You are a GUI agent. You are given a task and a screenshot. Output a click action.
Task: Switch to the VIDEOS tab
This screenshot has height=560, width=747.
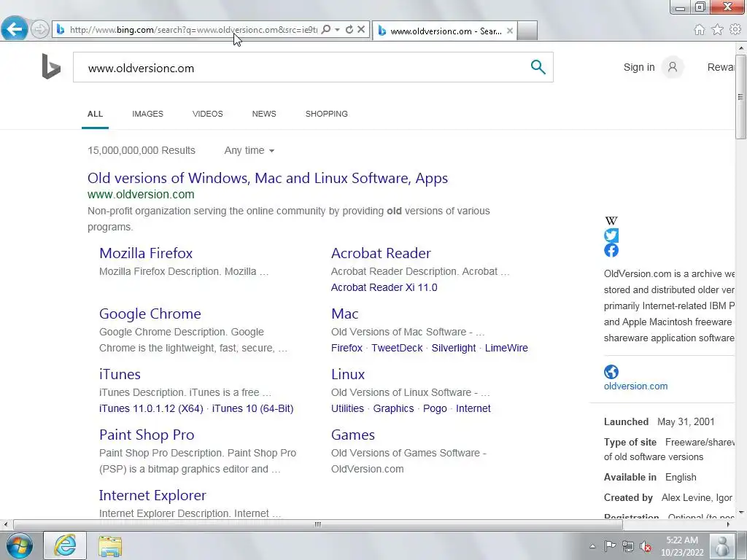[x=208, y=114]
